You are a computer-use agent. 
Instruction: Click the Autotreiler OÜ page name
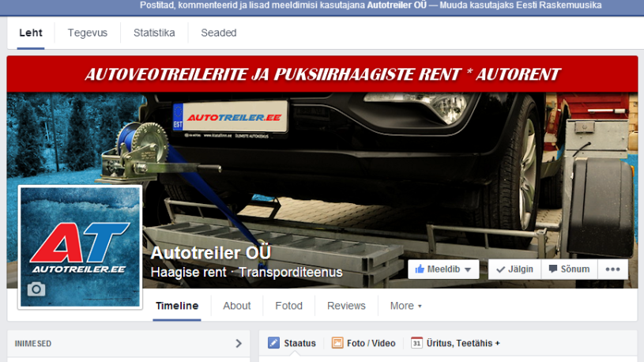point(211,253)
